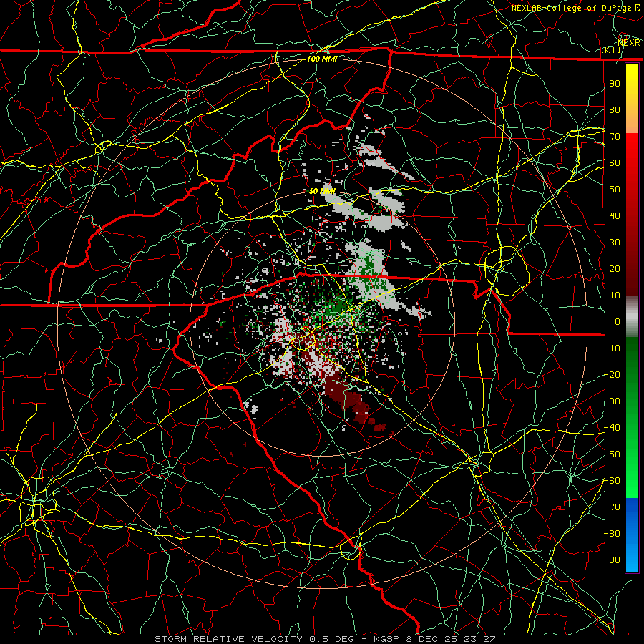
Task: Select the 50 NMI range ring label
Action: click(x=322, y=191)
